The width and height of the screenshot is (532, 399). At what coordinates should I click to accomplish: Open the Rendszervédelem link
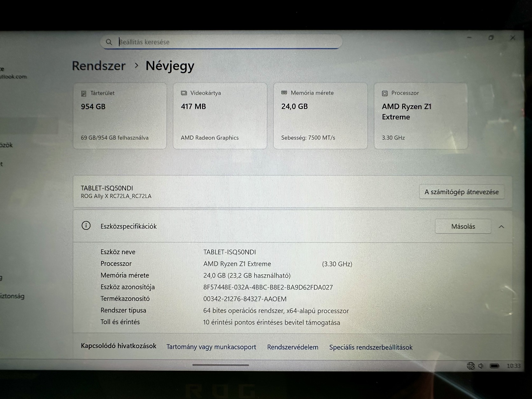(293, 347)
